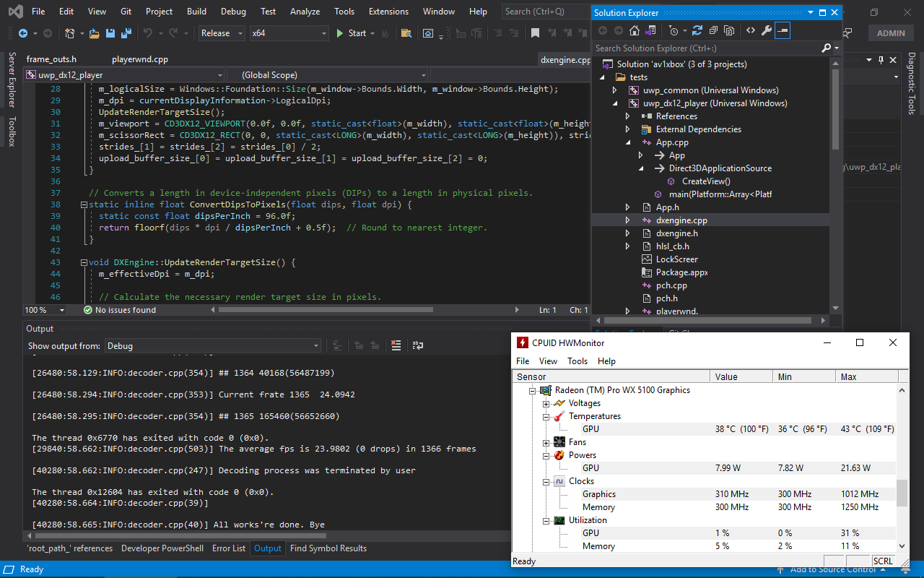Screen dimensions: 924x578
Task: Click the HWMonitor title bar app icon
Action: click(x=521, y=342)
